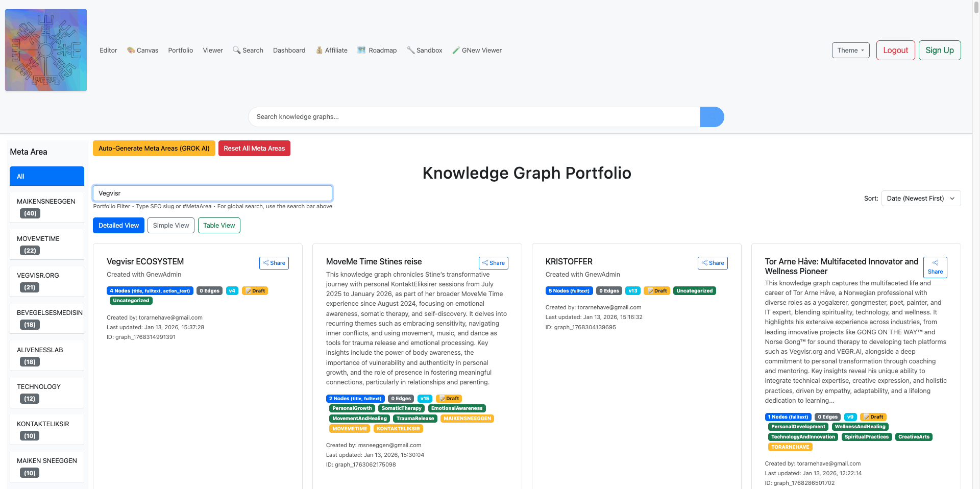Open the Affiliate money bag icon link

click(x=319, y=50)
